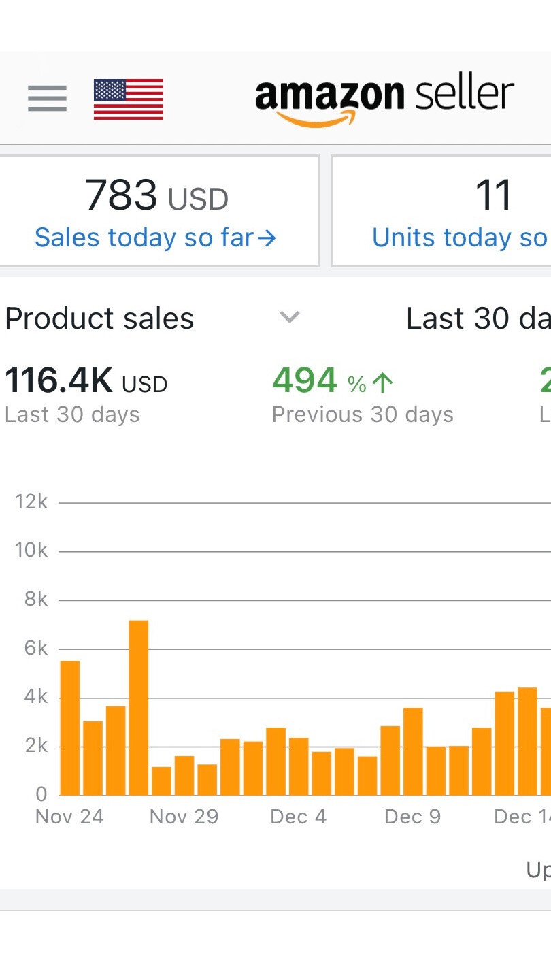This screenshot has width=551, height=980.
Task: Tap the Dec 4 axis label
Action: coord(298,817)
